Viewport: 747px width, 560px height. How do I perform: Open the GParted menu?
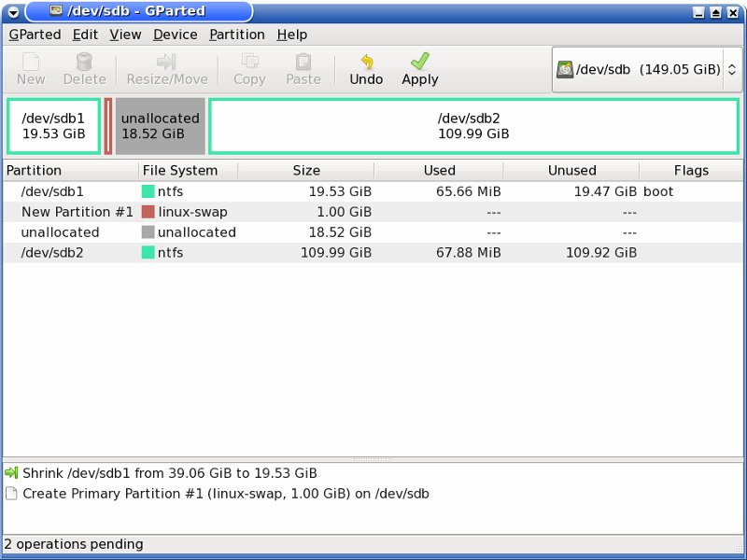click(x=35, y=35)
